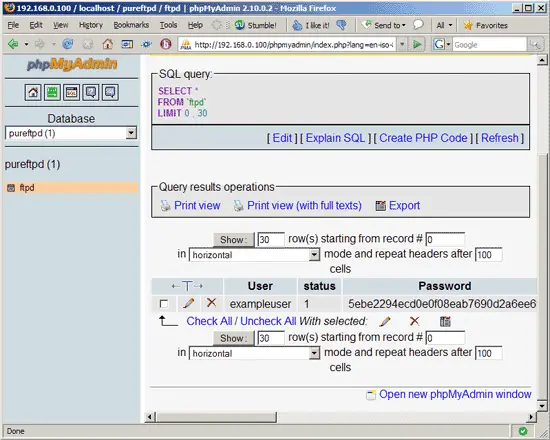The width and height of the screenshot is (550, 440).
Task: Click the gear-like toolbar icon left of the red icon
Action: click(x=147, y=44)
